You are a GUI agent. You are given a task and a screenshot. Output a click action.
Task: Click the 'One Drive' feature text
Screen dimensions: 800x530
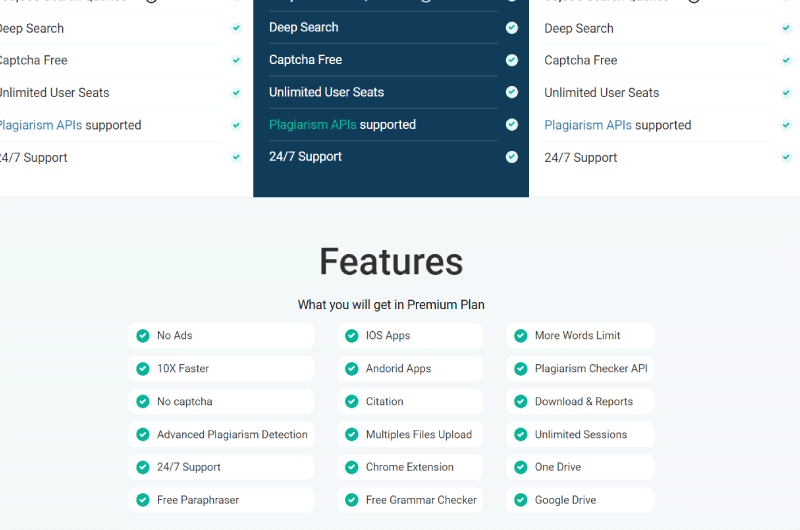pyautogui.click(x=558, y=467)
